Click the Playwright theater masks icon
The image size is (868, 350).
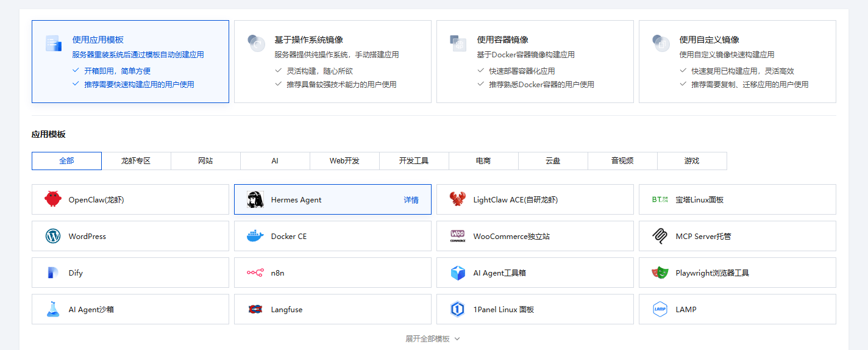tap(660, 273)
